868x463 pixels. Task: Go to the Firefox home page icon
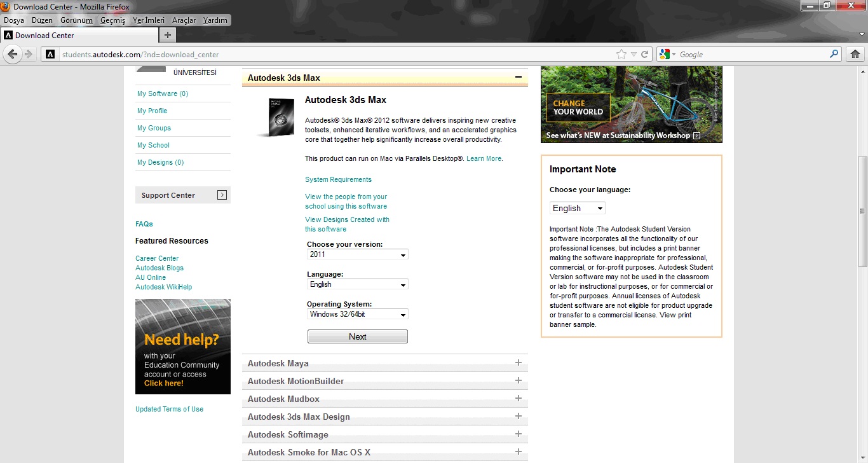click(855, 55)
